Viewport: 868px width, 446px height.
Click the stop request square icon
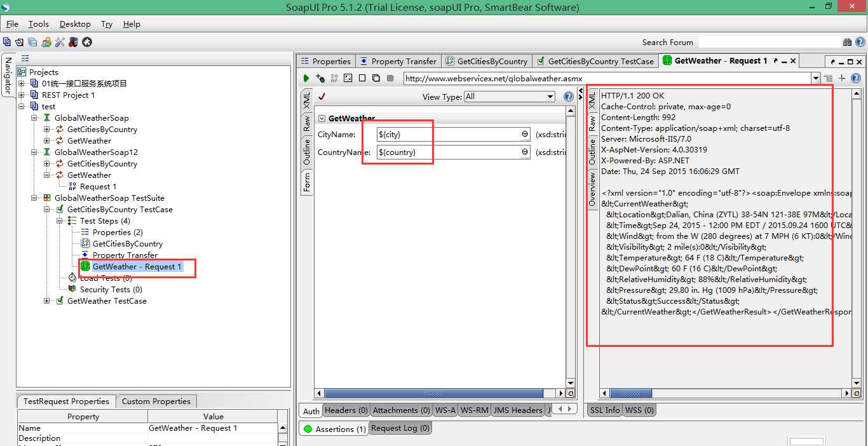click(x=390, y=78)
